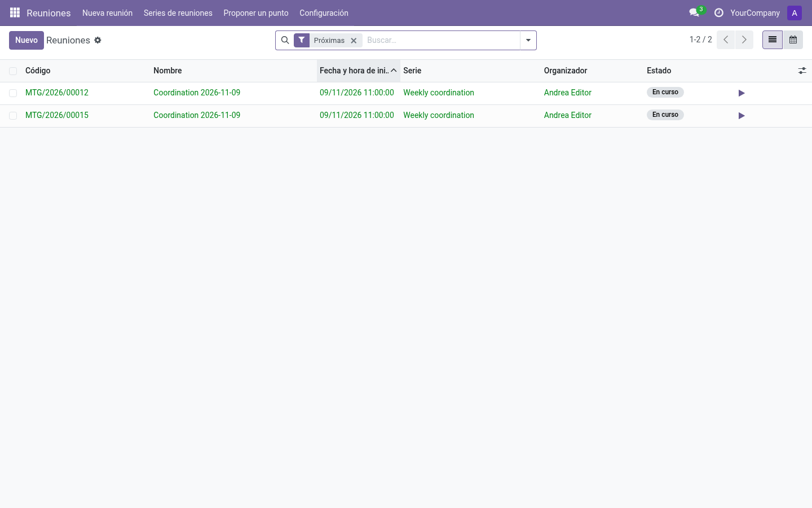Click the Reuniones app title
Viewport: 812px width, 508px height.
coord(48,13)
